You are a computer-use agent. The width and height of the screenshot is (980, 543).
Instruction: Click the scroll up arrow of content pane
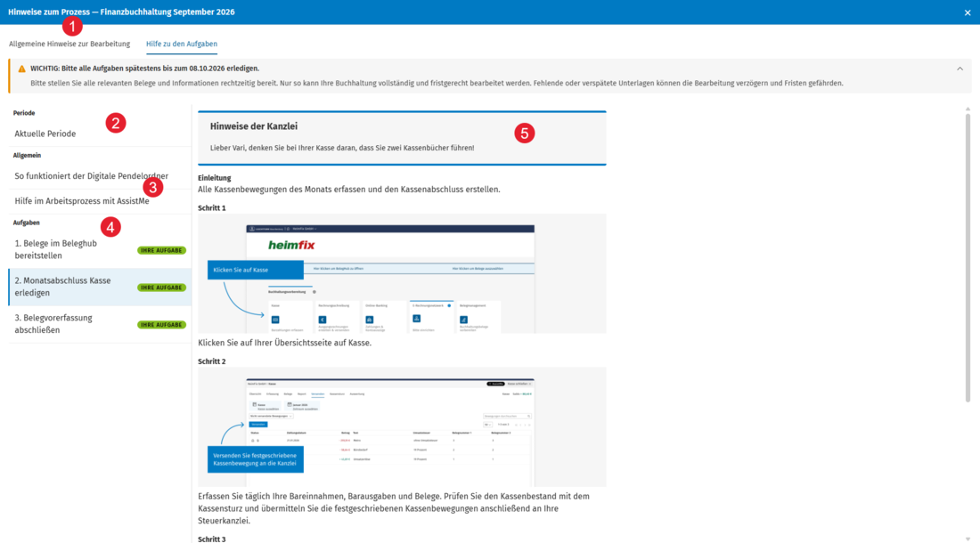pyautogui.click(x=968, y=109)
